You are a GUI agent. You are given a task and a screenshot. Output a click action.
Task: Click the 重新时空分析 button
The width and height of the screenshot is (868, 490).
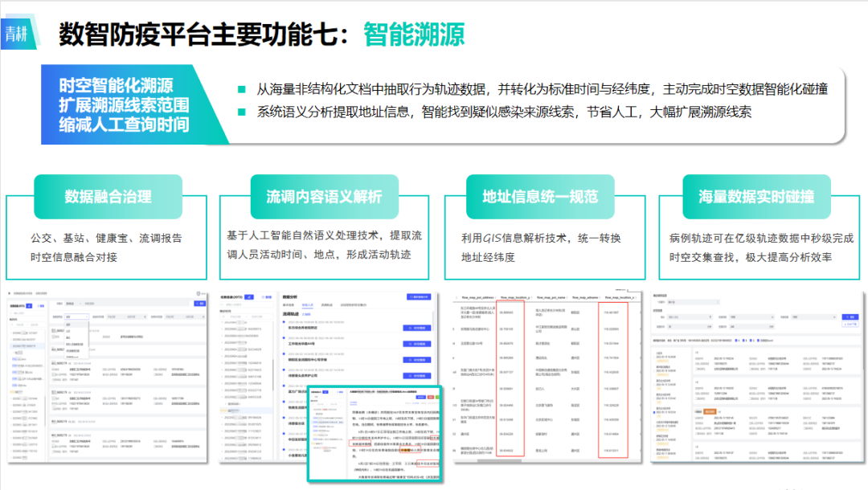(x=420, y=296)
